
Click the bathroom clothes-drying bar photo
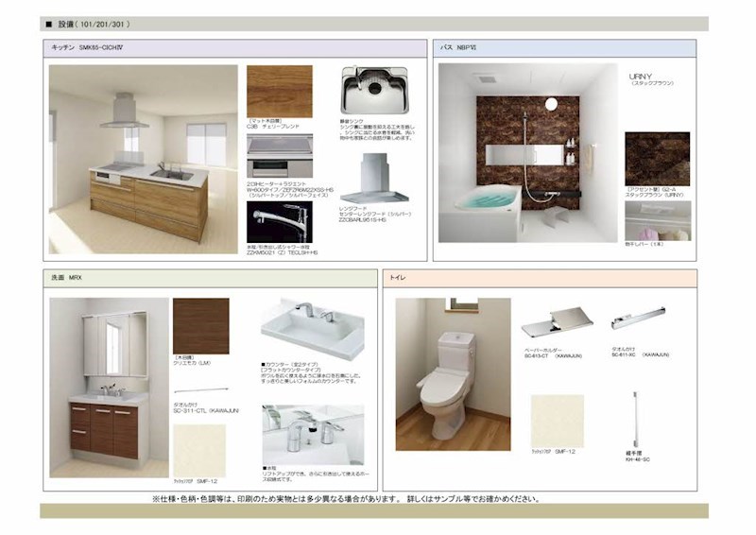[x=657, y=221]
